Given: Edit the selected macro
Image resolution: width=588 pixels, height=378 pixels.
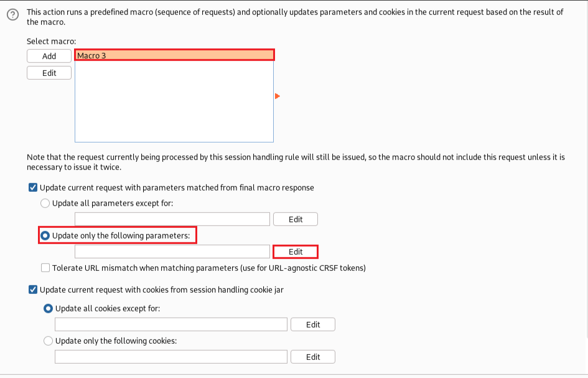Looking at the screenshot, I should click(49, 73).
